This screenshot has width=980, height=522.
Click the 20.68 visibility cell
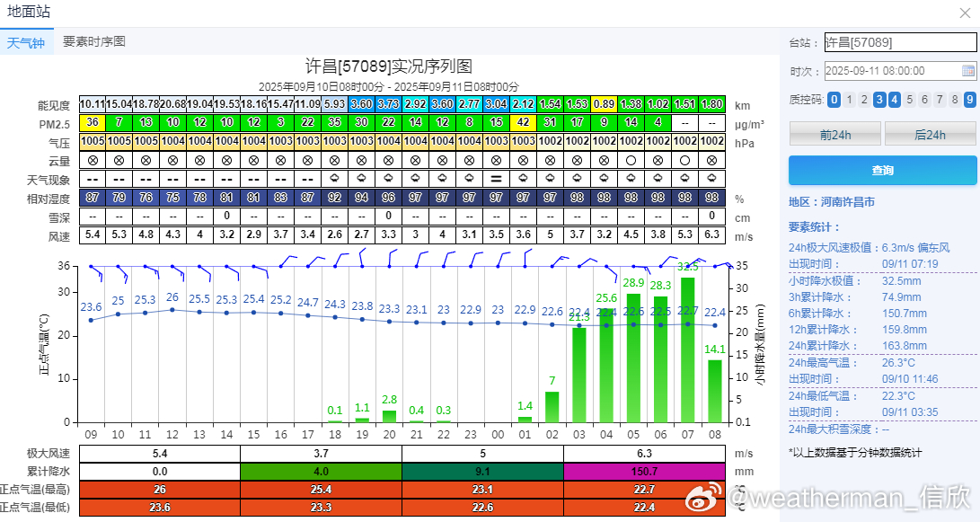point(173,104)
